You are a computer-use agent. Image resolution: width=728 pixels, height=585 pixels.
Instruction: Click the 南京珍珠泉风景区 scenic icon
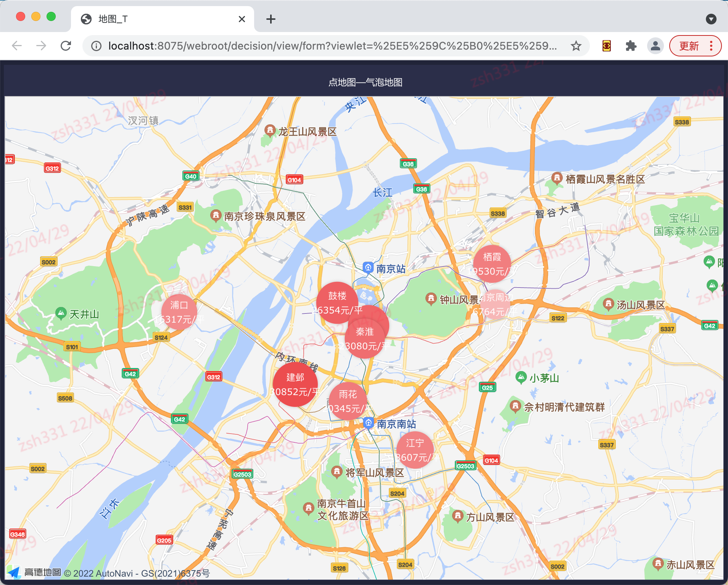216,215
